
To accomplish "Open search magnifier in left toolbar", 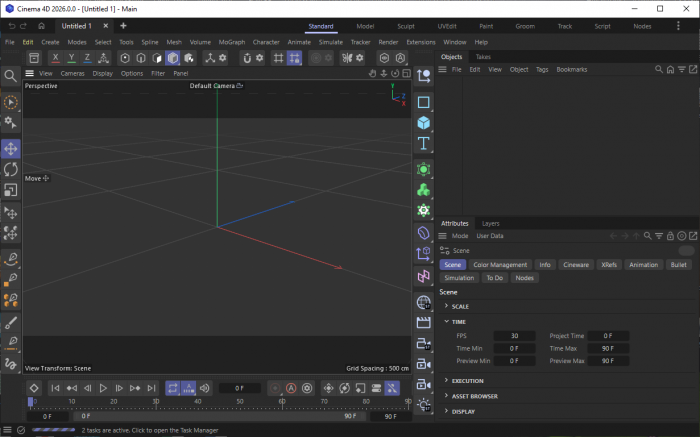I will tap(11, 76).
